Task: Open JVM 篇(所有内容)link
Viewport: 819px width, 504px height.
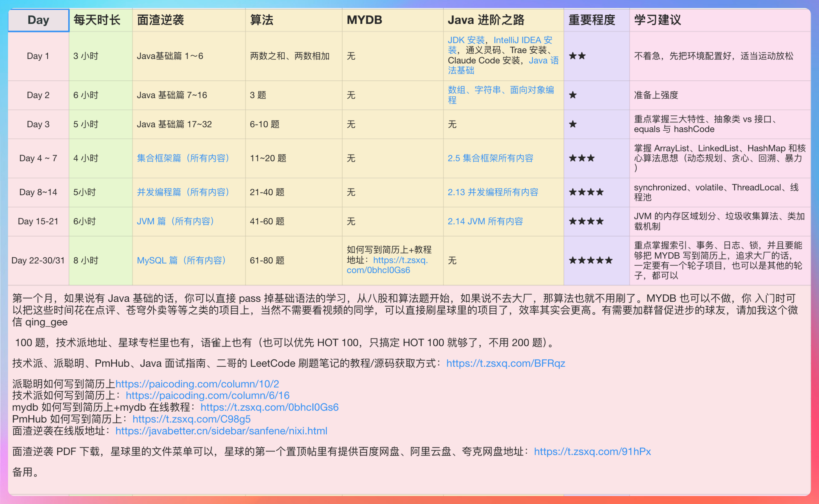Action: [x=175, y=221]
